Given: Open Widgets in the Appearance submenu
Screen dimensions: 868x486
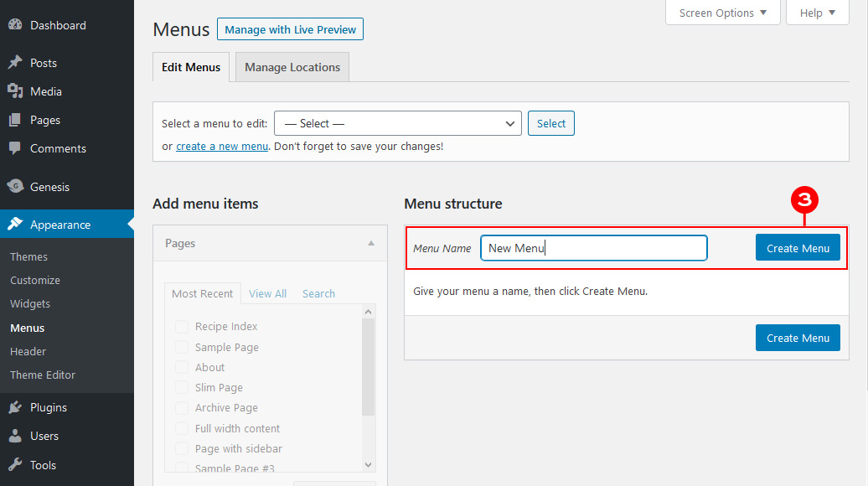Looking at the screenshot, I should [30, 304].
